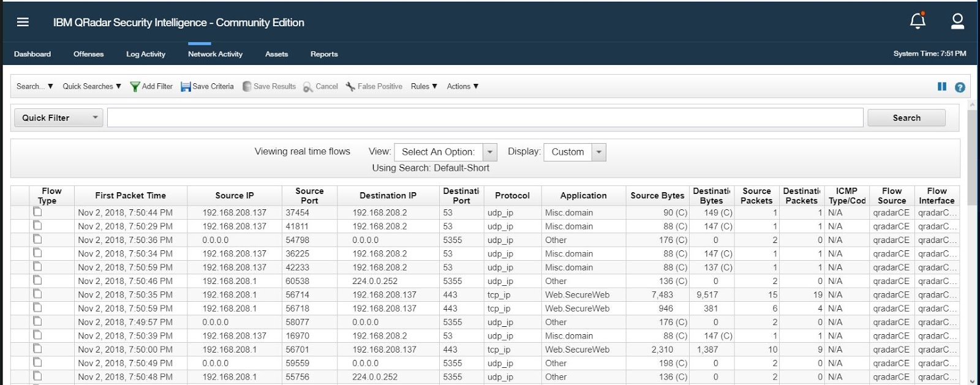Switch to the Assets tab
Viewport: 980px width, 385px height.
tap(276, 54)
